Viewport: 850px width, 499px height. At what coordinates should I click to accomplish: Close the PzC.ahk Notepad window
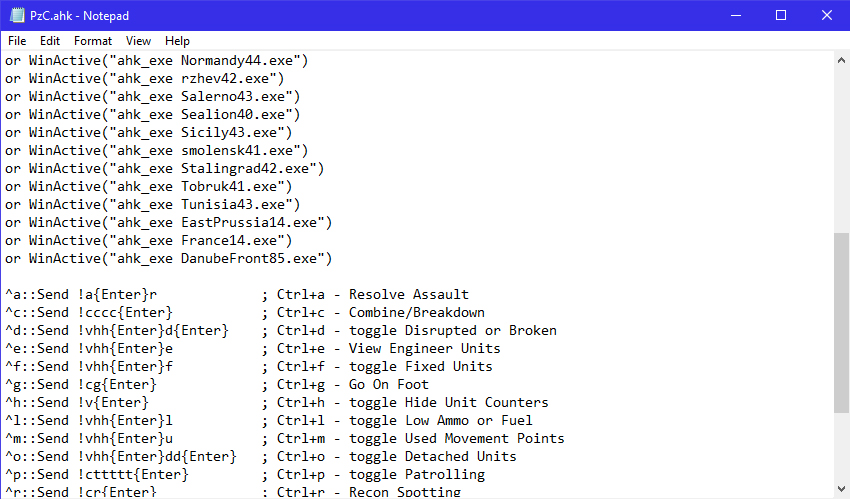pos(827,15)
